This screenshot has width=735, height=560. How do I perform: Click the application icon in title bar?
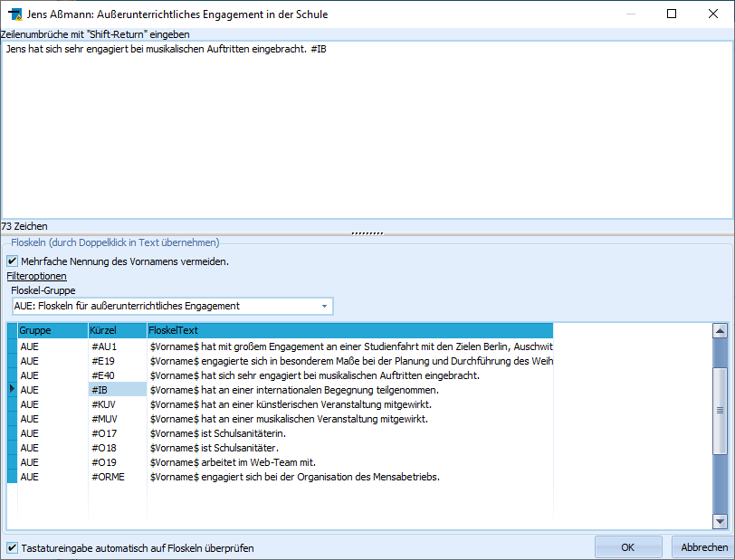point(15,14)
